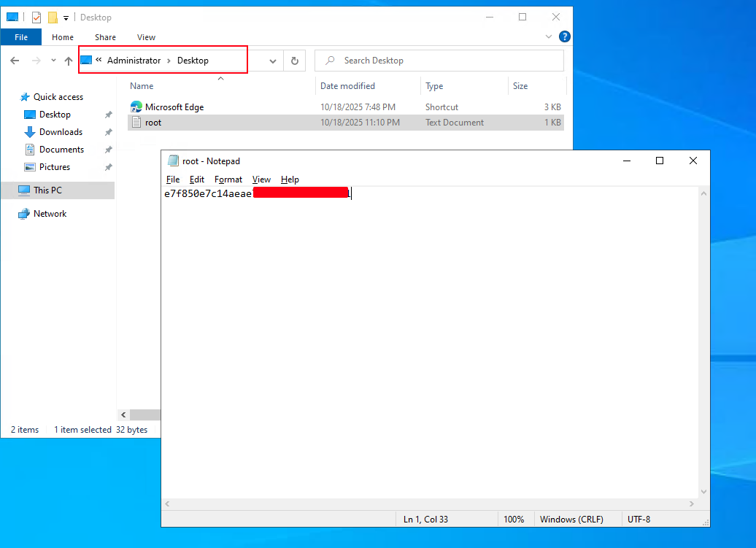This screenshot has height=548, width=756.
Task: Select Quick access in navigation pane
Action: pyautogui.click(x=58, y=97)
